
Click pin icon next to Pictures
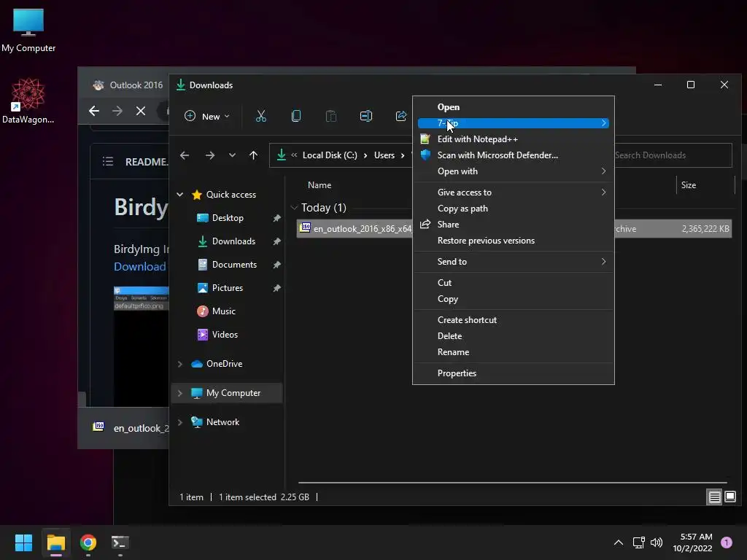coord(276,288)
